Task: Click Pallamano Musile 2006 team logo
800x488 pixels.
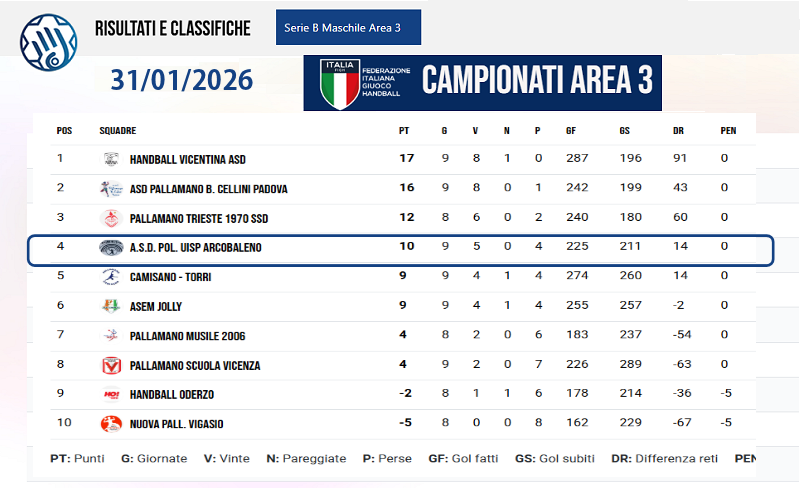Action: pos(110,336)
